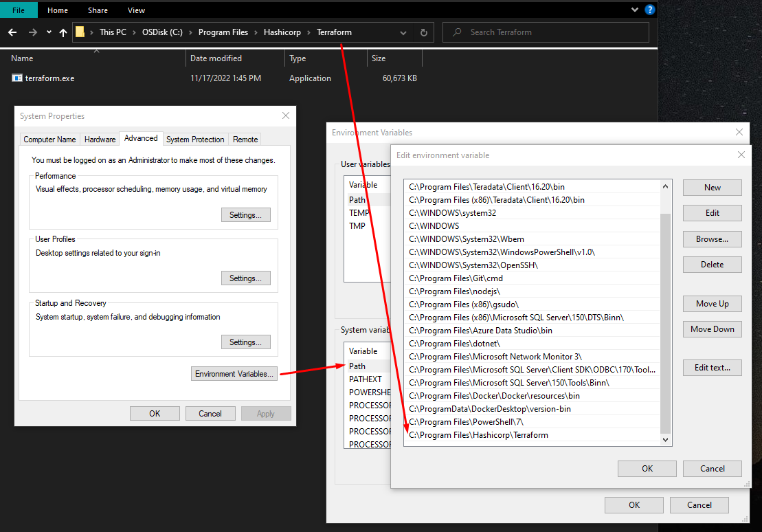Click the Performance Settings button
762x532 pixels.
point(246,215)
